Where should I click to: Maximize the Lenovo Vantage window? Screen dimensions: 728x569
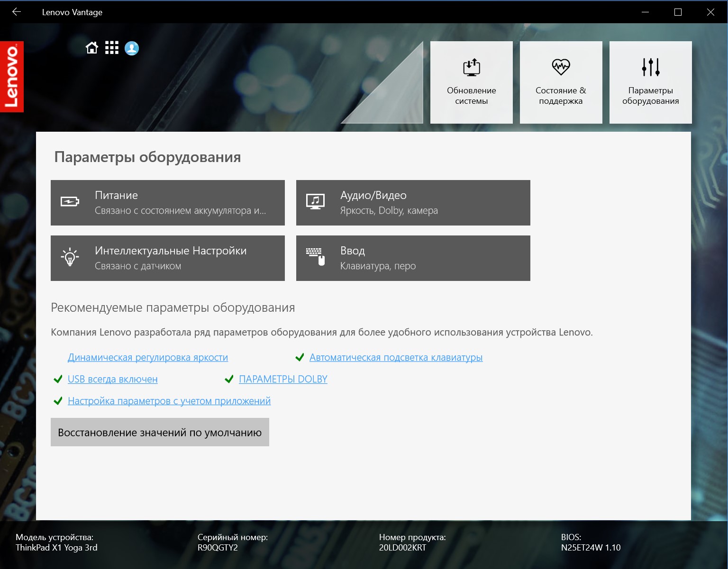(x=678, y=12)
